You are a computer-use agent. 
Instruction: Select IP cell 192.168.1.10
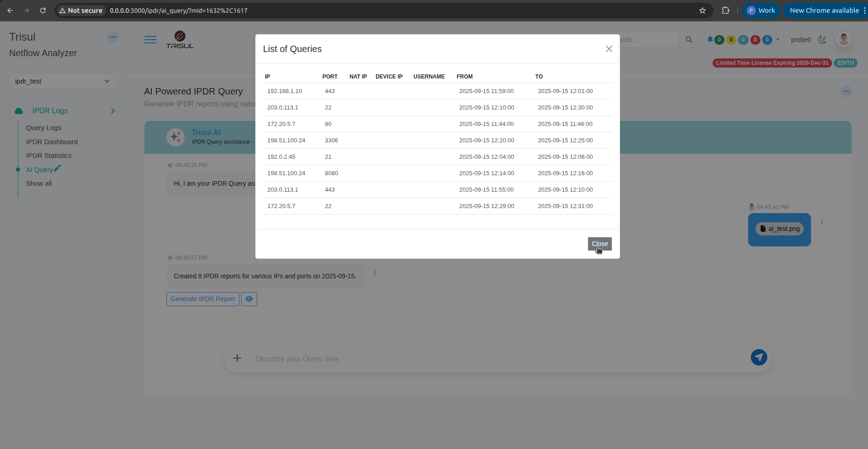pyautogui.click(x=284, y=91)
